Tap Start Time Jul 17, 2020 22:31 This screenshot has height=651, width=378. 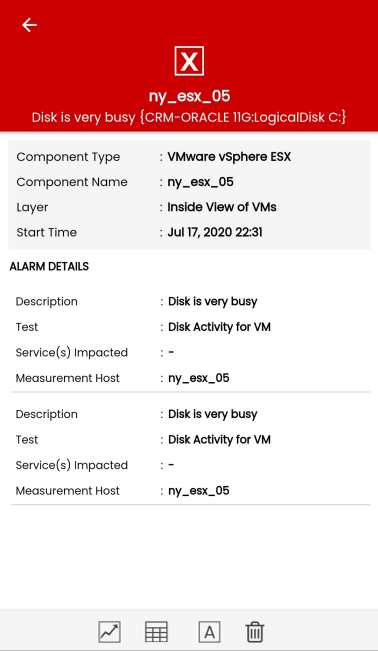[215, 232]
